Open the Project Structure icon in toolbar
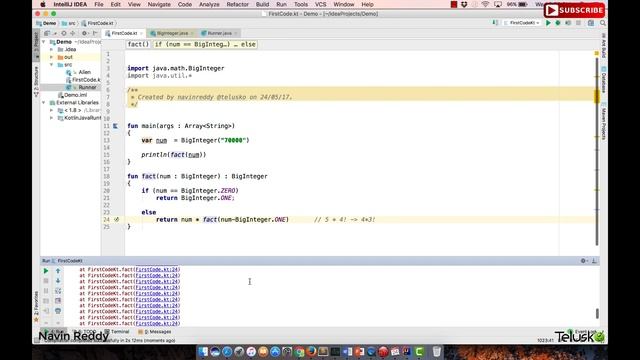 591,23
